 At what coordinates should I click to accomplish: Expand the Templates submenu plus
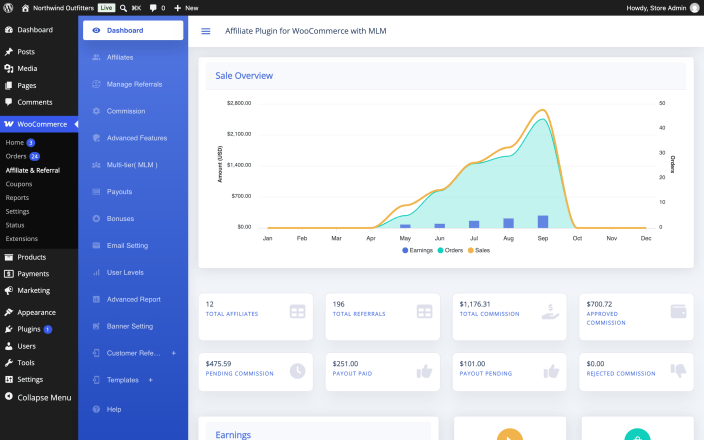150,380
